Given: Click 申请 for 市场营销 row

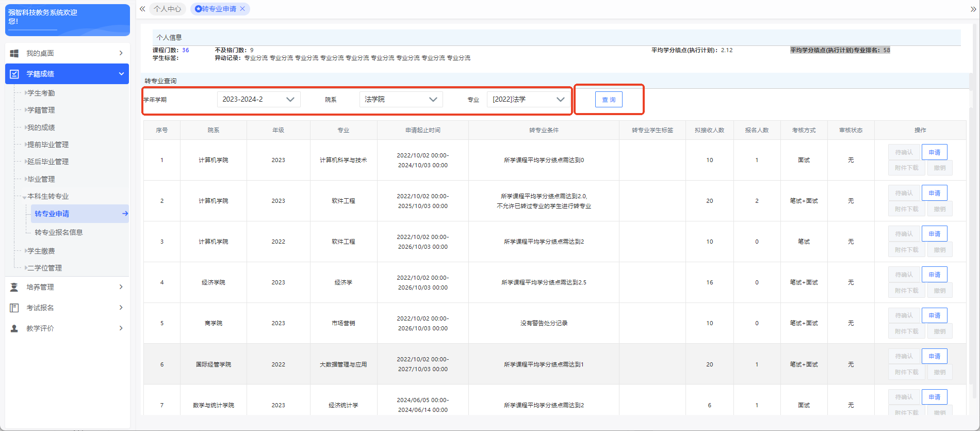Looking at the screenshot, I should tap(934, 315).
